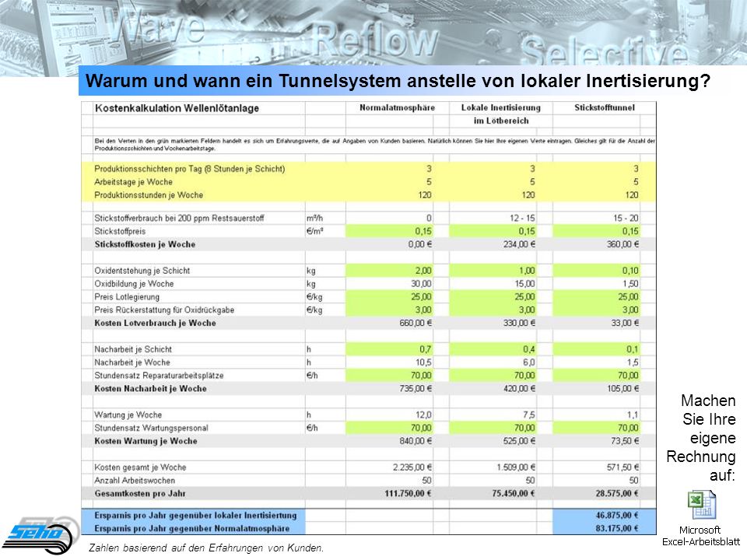Select the 'Normalatmosphäre' column header

pos(398,107)
